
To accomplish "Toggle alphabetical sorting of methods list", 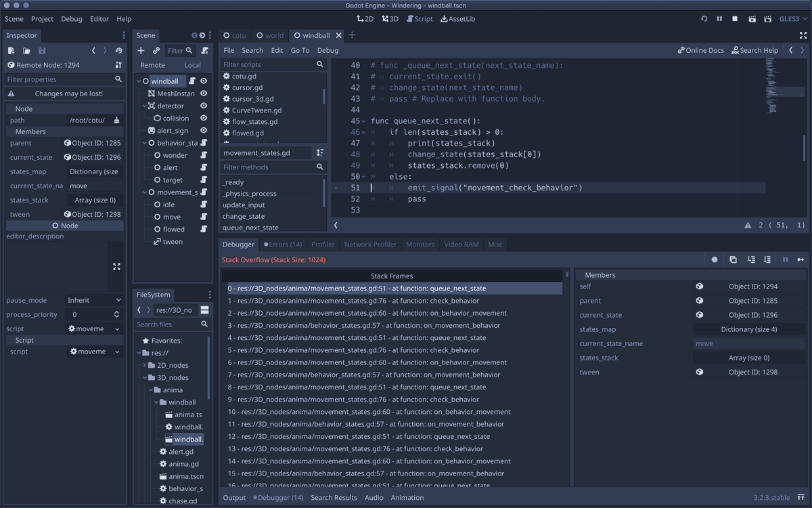I will coord(320,153).
